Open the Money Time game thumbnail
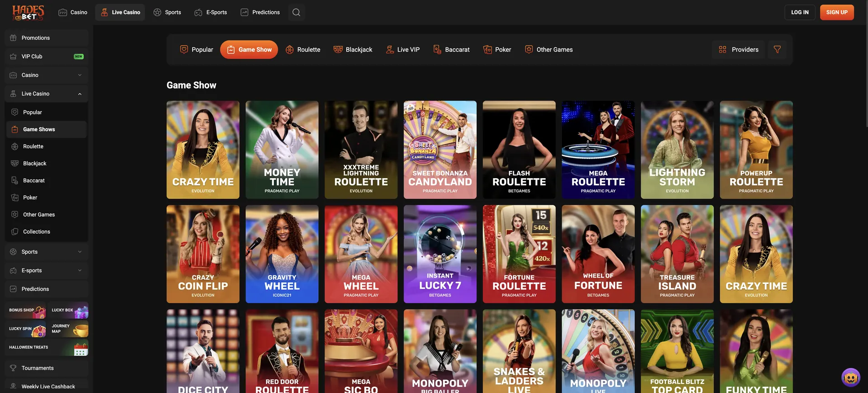 click(282, 150)
